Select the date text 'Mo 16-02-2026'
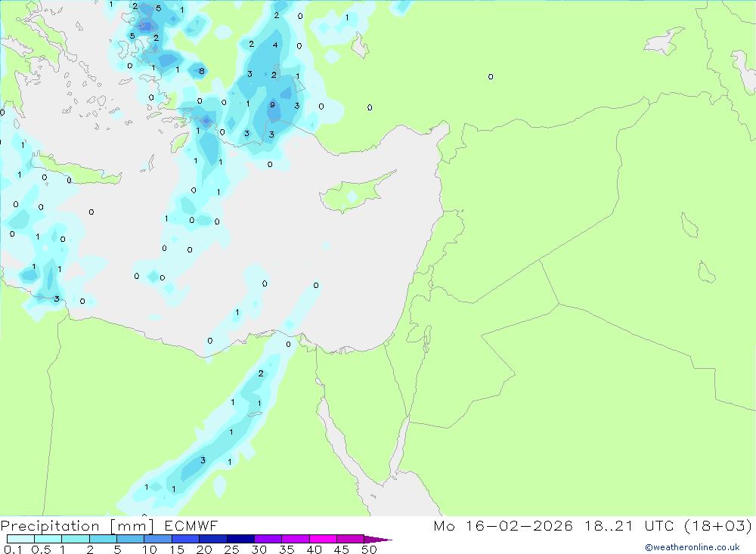The width and height of the screenshot is (756, 554). click(503, 525)
